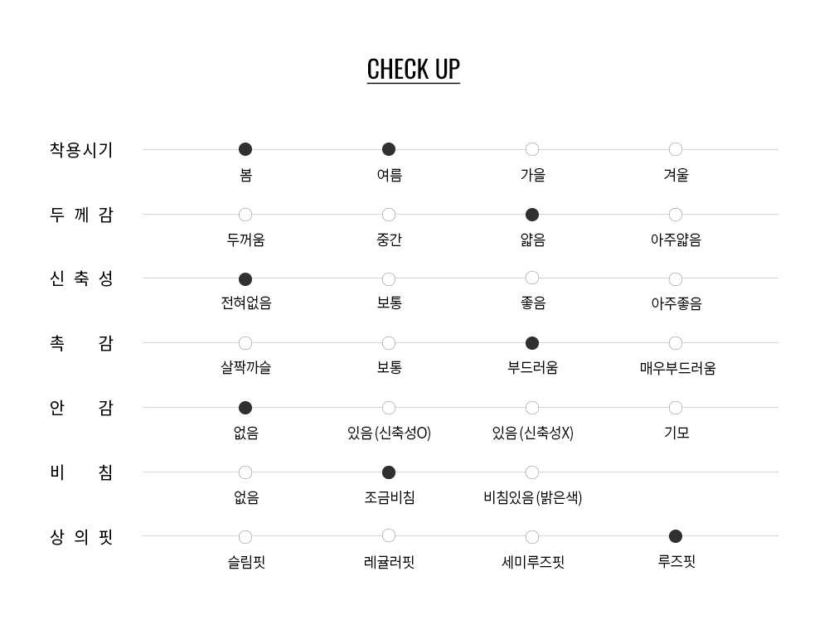This screenshot has width=829, height=644.
Task: Choose the 가을 season option circle
Action: pos(532,149)
